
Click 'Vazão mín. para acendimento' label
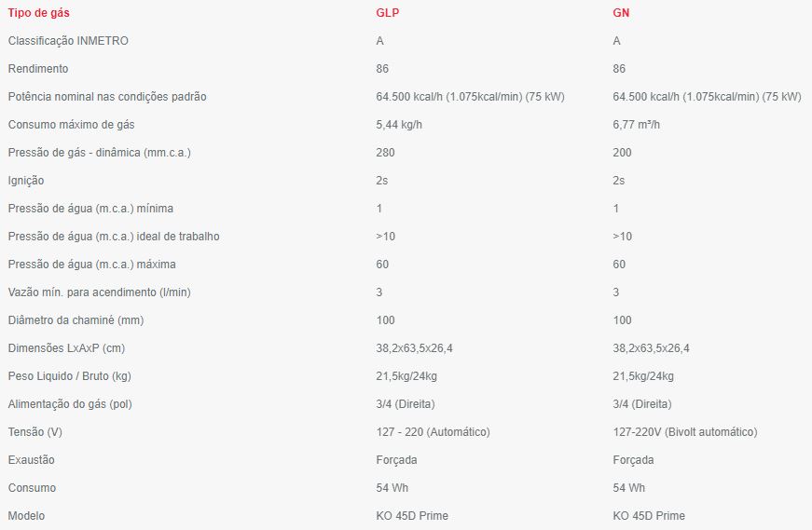(99, 292)
